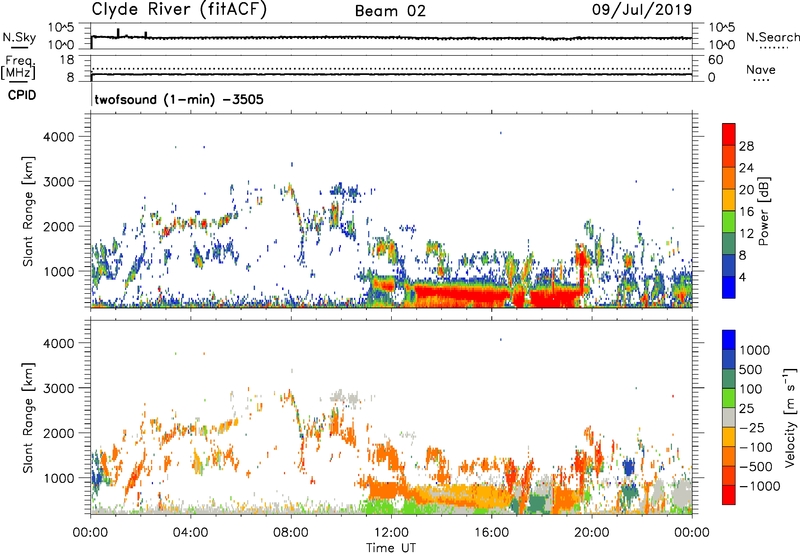This screenshot has height=554, width=800.
Task: Click the '04:00' time tick label
Action: point(190,533)
